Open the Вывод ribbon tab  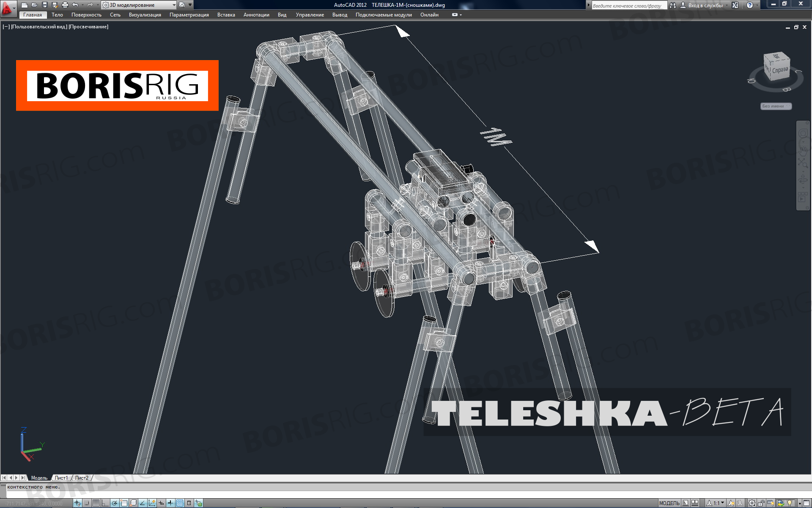[340, 15]
